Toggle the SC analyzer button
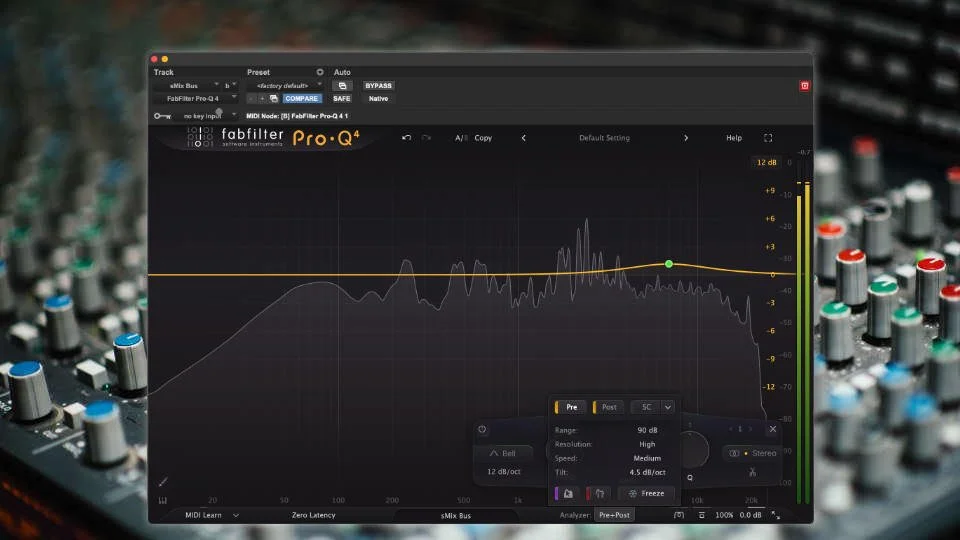Image resolution: width=960 pixels, height=540 pixels. (x=646, y=407)
